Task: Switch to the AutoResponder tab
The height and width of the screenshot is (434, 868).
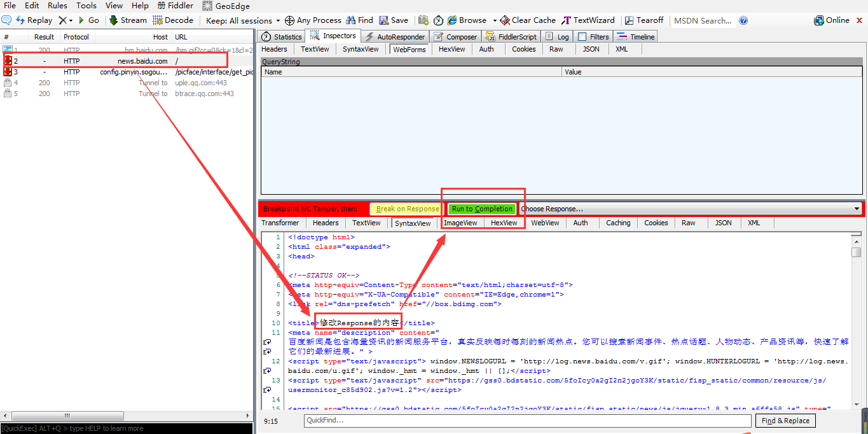Action: (x=395, y=37)
